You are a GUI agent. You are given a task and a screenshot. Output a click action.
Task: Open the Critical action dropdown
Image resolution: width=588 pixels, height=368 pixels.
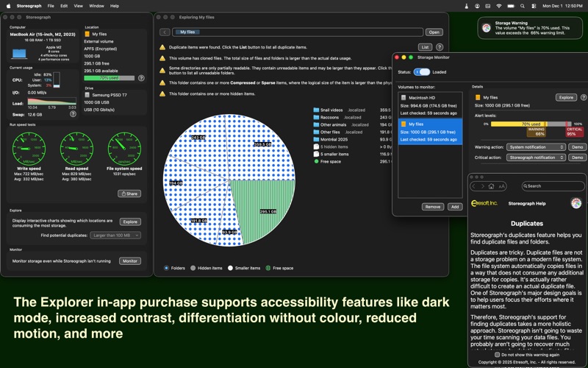536,158
